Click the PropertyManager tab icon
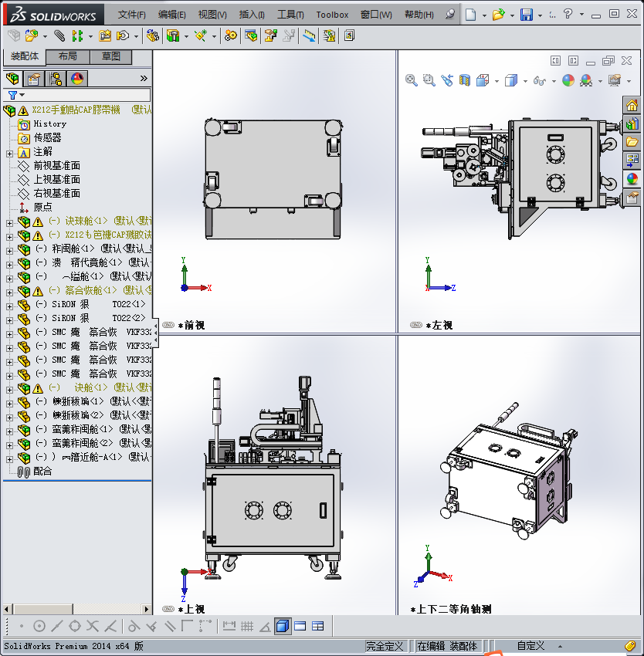The width and height of the screenshot is (644, 656). pos(34,78)
